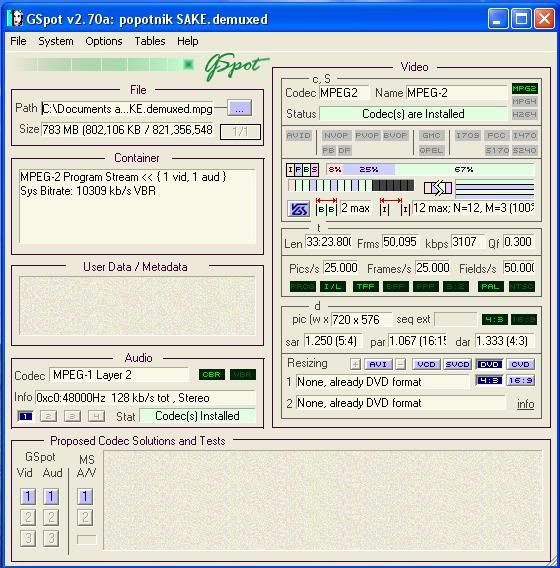
Task: Open the resizing info link
Action: tap(526, 404)
